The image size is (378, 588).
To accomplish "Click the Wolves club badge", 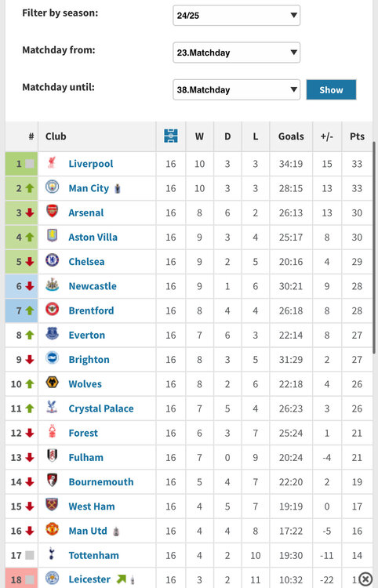I will point(52,383).
